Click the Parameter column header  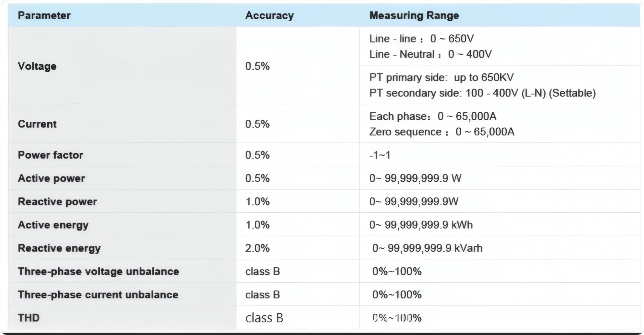(x=44, y=16)
